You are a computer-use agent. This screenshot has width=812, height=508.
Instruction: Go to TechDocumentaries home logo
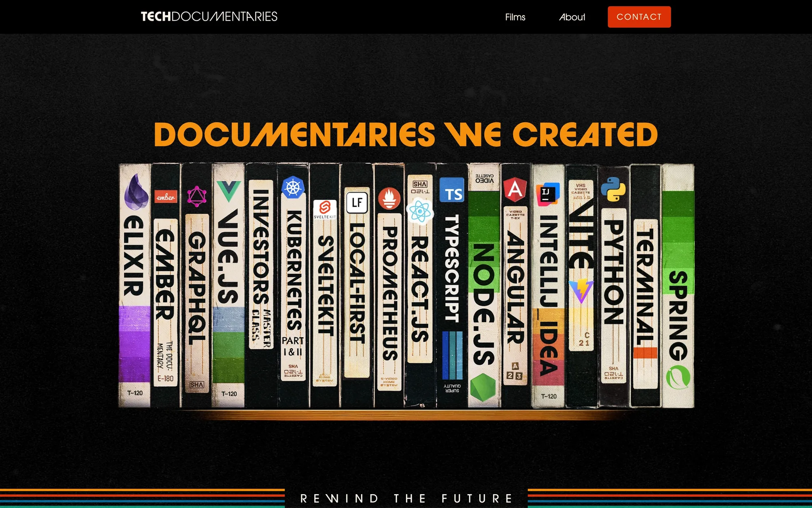click(x=209, y=17)
